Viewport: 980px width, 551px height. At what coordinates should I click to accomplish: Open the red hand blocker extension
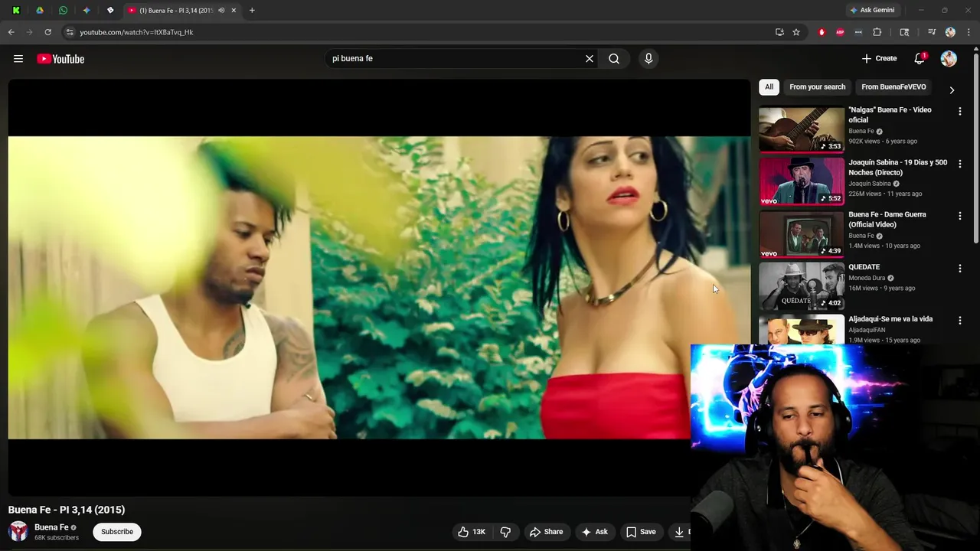(822, 32)
